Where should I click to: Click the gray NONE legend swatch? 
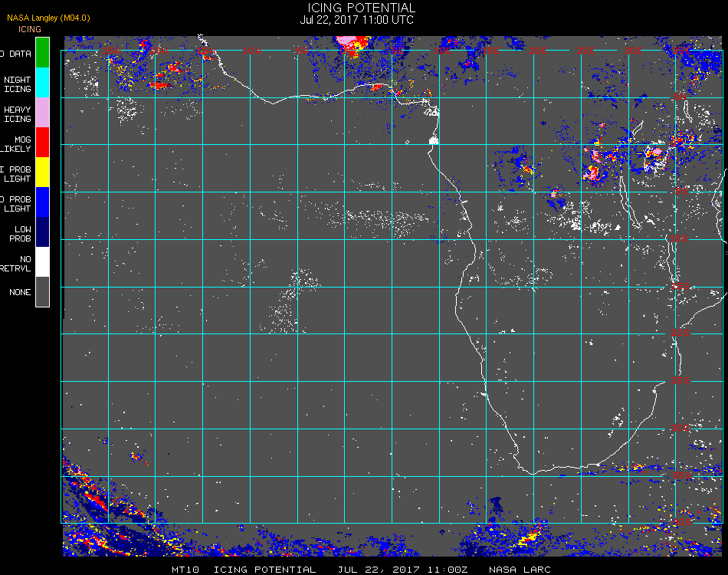(x=42, y=291)
